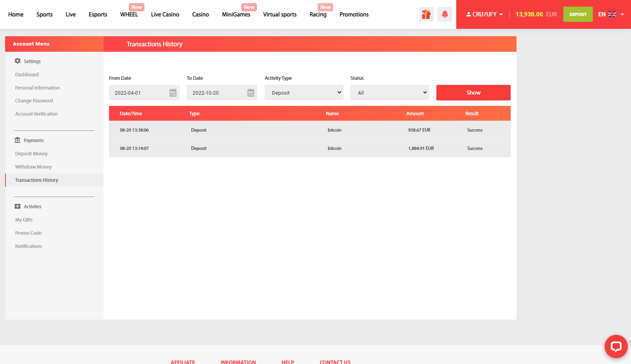This screenshot has height=364, width=631.
Task: Click the Date/Time column header
Action: pos(131,113)
